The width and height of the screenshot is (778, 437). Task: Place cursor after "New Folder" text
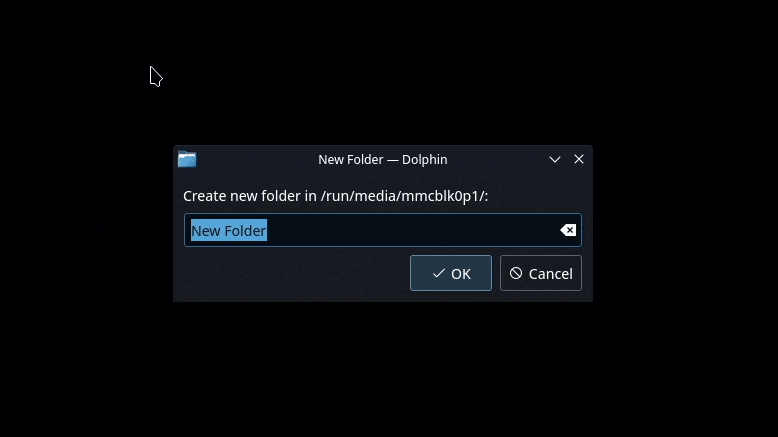click(268, 231)
